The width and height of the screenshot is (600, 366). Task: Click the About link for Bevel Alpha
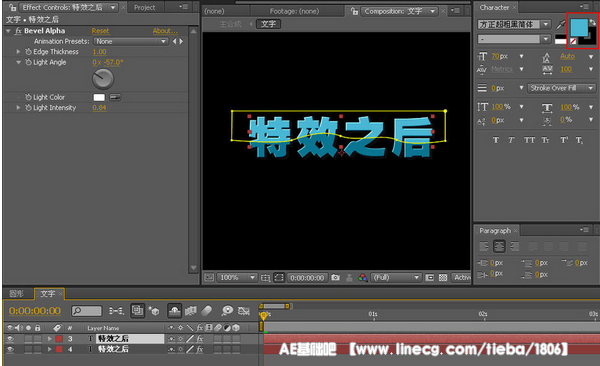165,31
